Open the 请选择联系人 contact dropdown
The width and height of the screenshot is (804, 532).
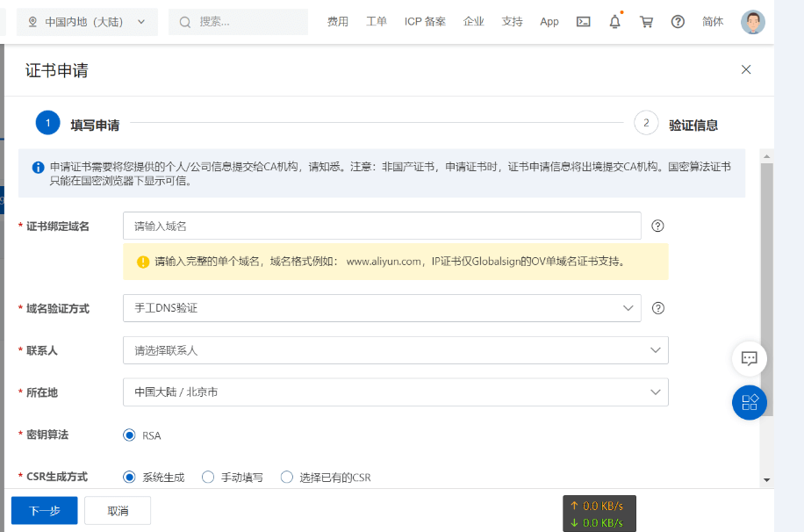[395, 350]
